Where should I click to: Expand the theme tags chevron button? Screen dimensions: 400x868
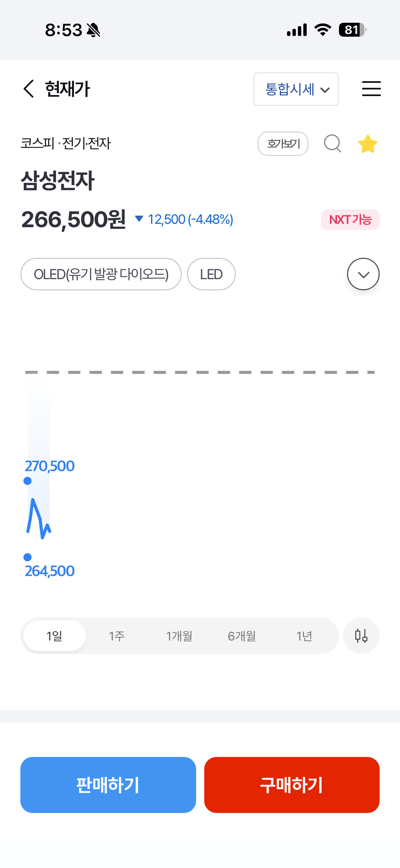coord(363,274)
